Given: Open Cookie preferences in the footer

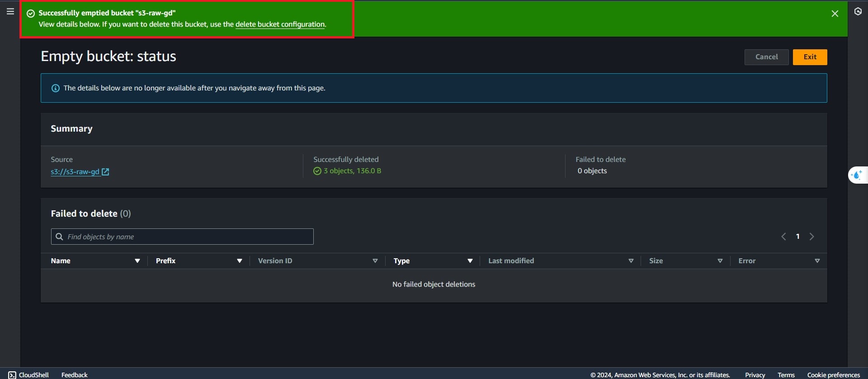Looking at the screenshot, I should tap(833, 374).
